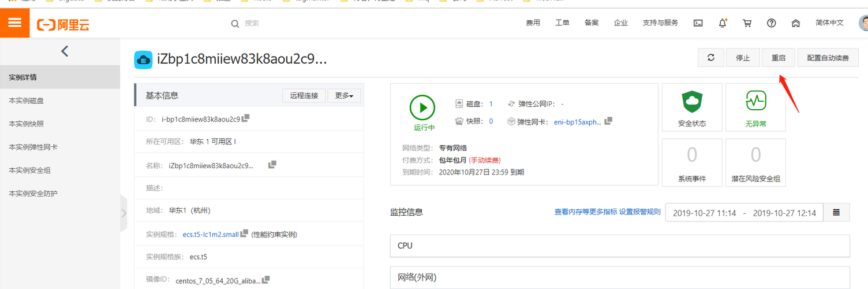The height and width of the screenshot is (289, 868).
Task: Select 本实例安全组 in the sidebar
Action: [x=60, y=170]
